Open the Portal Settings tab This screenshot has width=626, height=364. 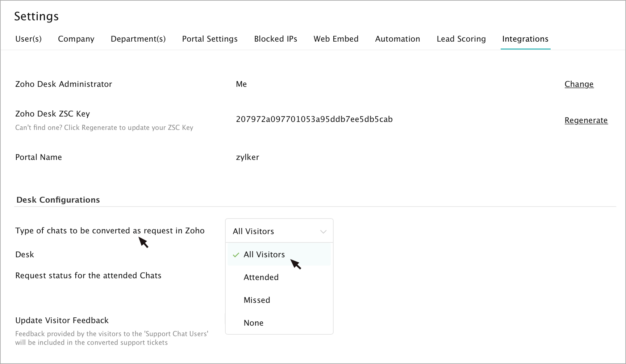point(210,39)
